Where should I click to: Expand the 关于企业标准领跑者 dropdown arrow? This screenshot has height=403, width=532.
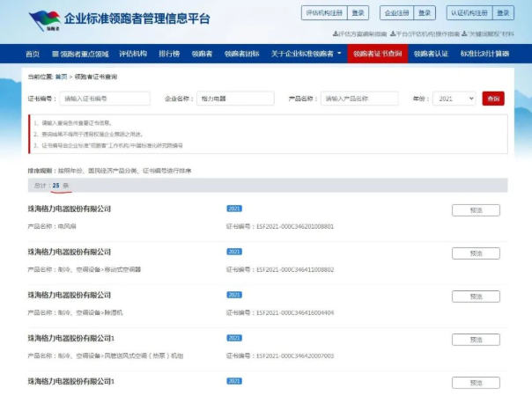[339, 53]
